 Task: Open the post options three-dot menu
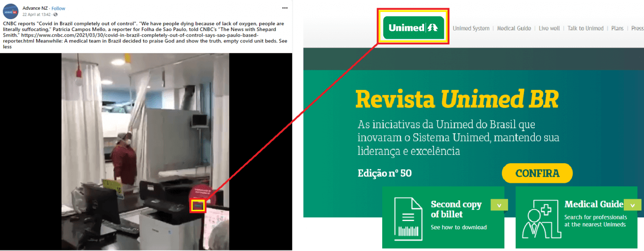pos(284,8)
